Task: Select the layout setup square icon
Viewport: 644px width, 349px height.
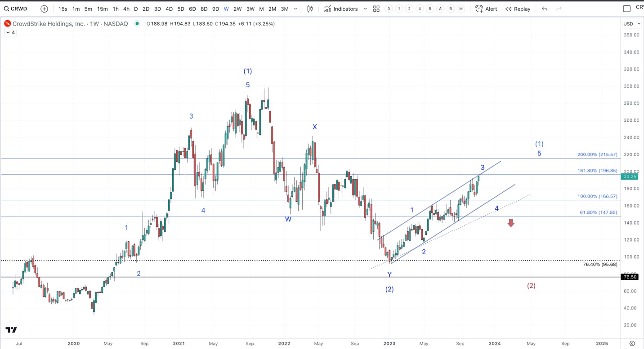Action: (626, 9)
